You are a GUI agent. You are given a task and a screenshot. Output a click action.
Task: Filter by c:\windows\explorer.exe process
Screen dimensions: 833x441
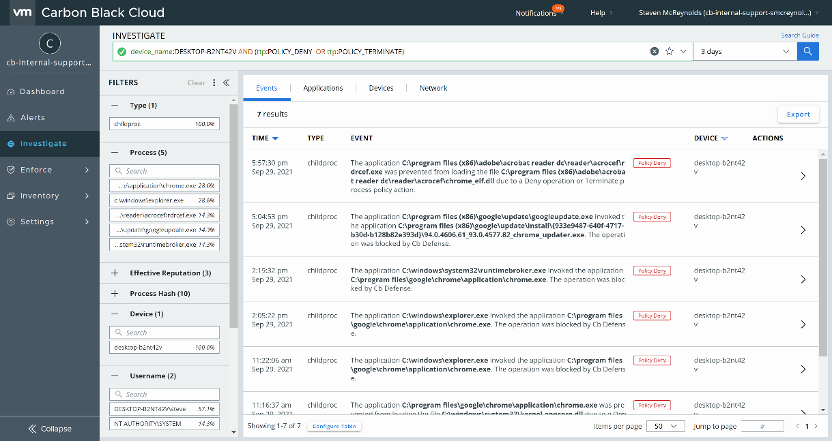click(x=164, y=200)
